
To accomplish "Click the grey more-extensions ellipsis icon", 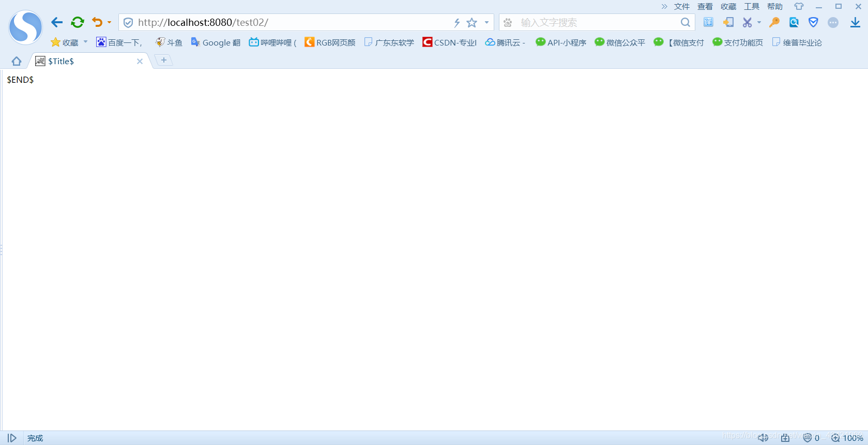I will tap(833, 22).
